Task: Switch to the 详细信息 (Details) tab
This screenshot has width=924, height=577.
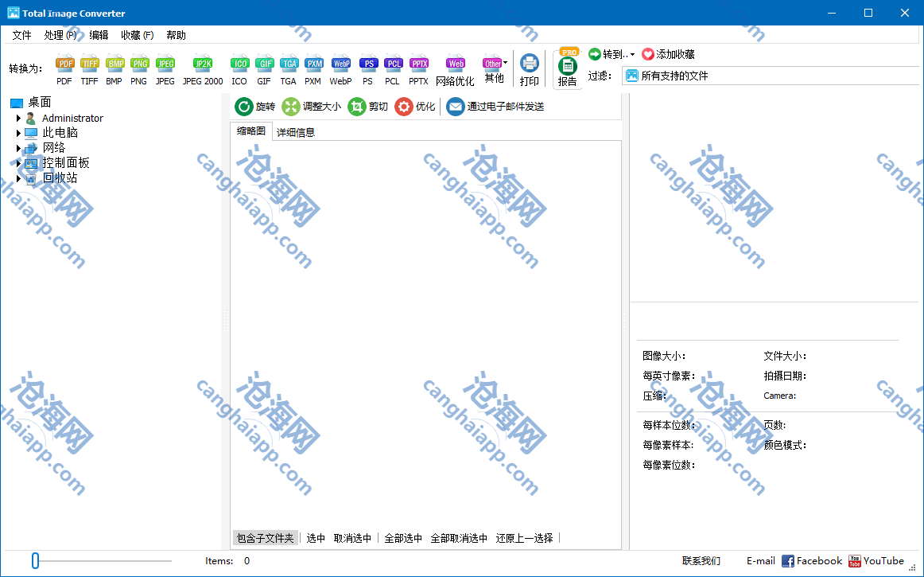Action: click(296, 132)
